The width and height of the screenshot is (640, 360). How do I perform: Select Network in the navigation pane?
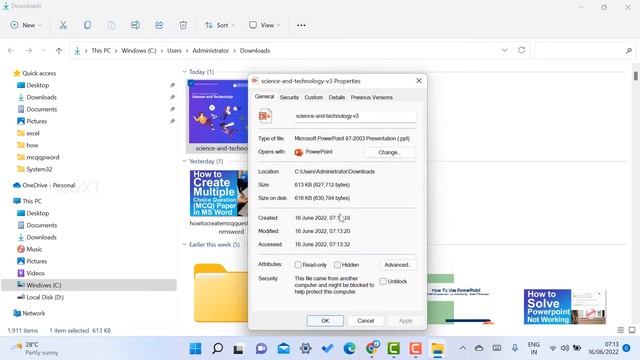(33, 313)
